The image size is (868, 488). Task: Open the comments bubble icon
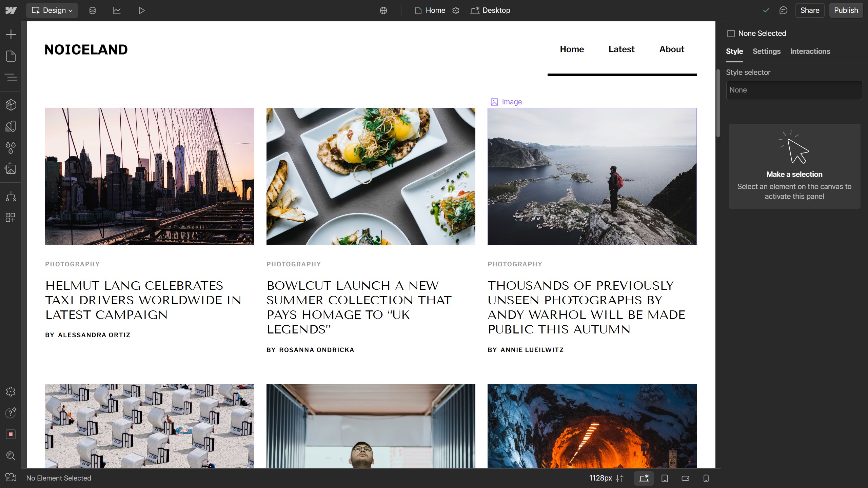(783, 11)
